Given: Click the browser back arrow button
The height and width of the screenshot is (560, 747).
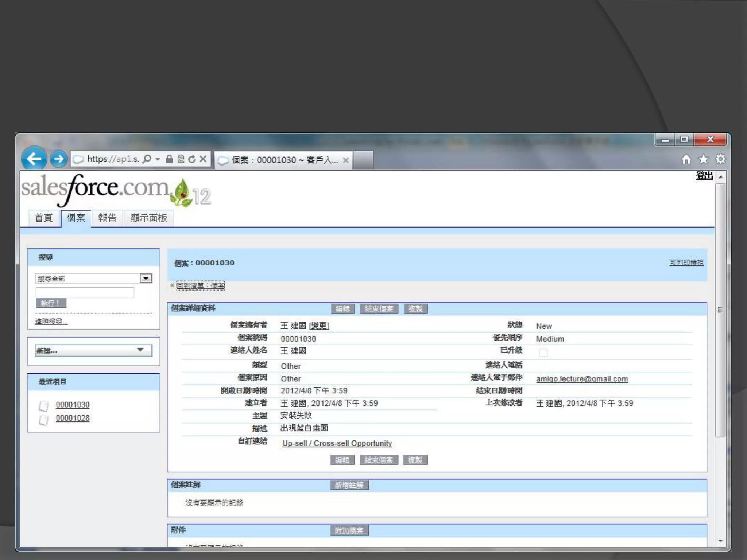Looking at the screenshot, I should tap(34, 159).
